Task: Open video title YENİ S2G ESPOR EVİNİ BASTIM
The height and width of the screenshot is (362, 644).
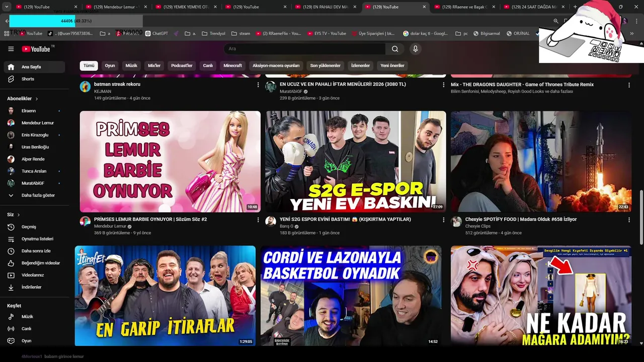Action: point(345,219)
